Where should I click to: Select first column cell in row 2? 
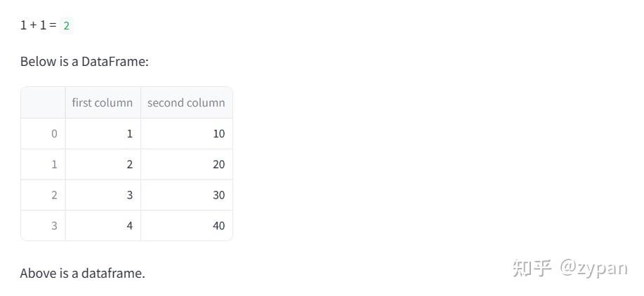[103, 195]
